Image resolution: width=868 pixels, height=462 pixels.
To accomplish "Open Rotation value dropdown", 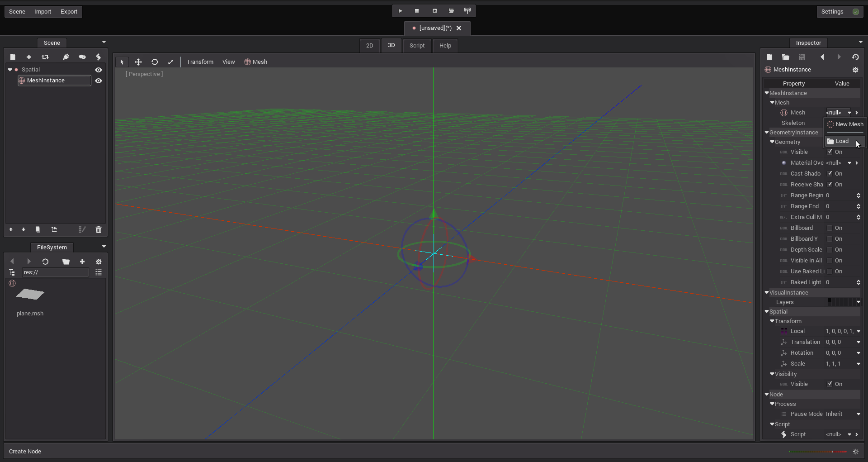I will tap(858, 353).
